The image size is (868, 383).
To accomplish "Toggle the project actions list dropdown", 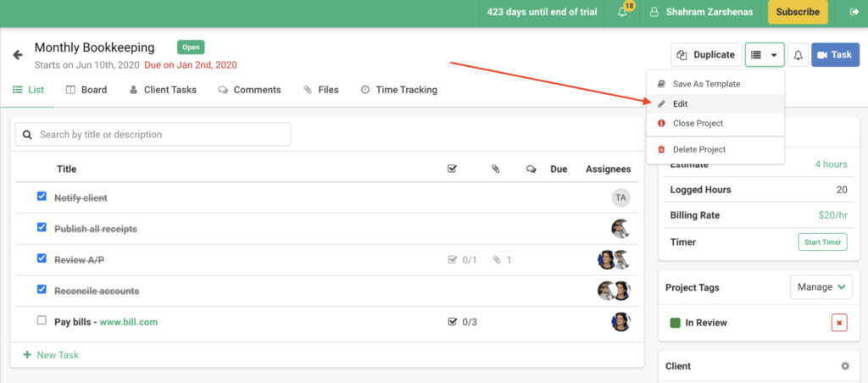I will (x=765, y=55).
